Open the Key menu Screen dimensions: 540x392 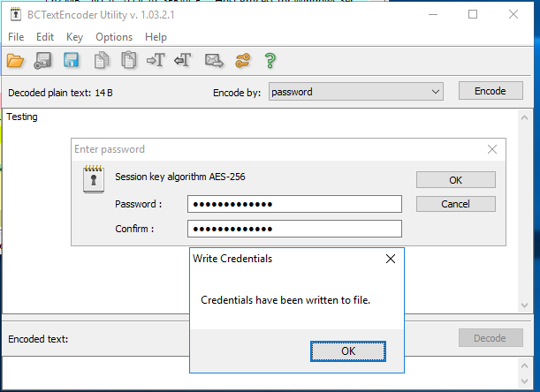(74, 37)
